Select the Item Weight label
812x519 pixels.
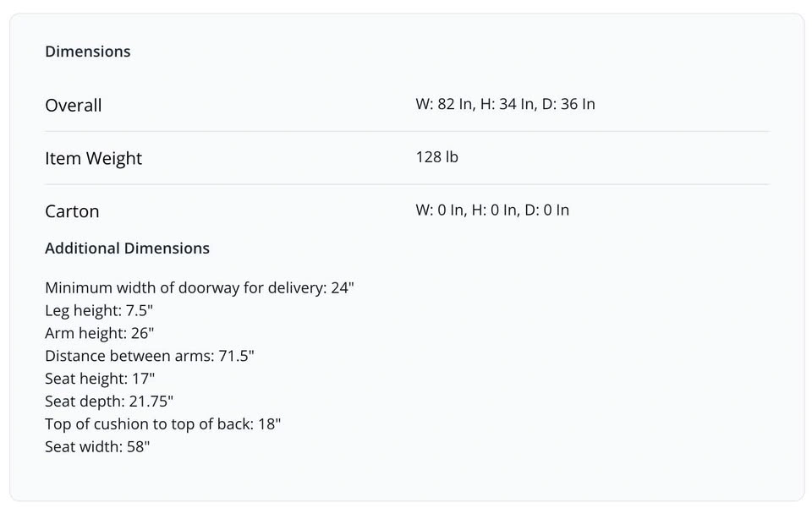coord(93,158)
